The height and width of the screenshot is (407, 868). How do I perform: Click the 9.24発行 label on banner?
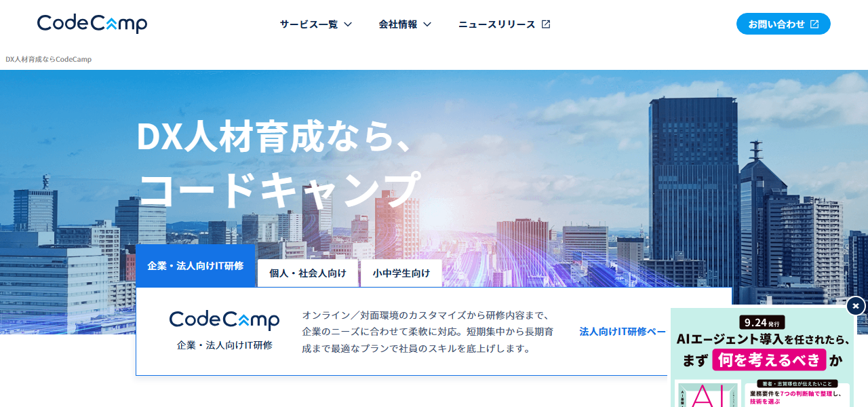(x=762, y=322)
